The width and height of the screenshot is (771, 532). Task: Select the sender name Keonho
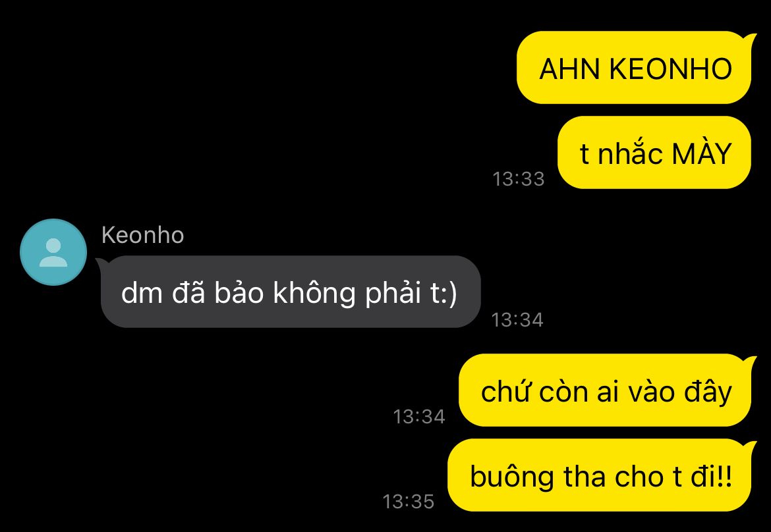(142, 235)
